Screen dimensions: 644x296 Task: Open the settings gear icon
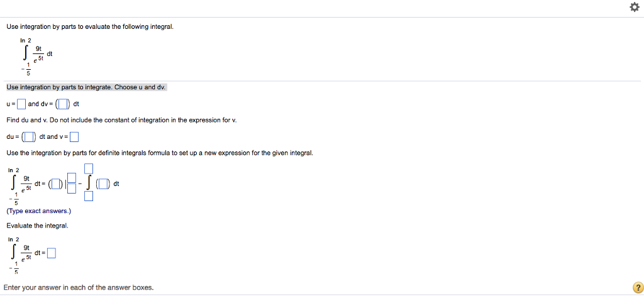(633, 8)
